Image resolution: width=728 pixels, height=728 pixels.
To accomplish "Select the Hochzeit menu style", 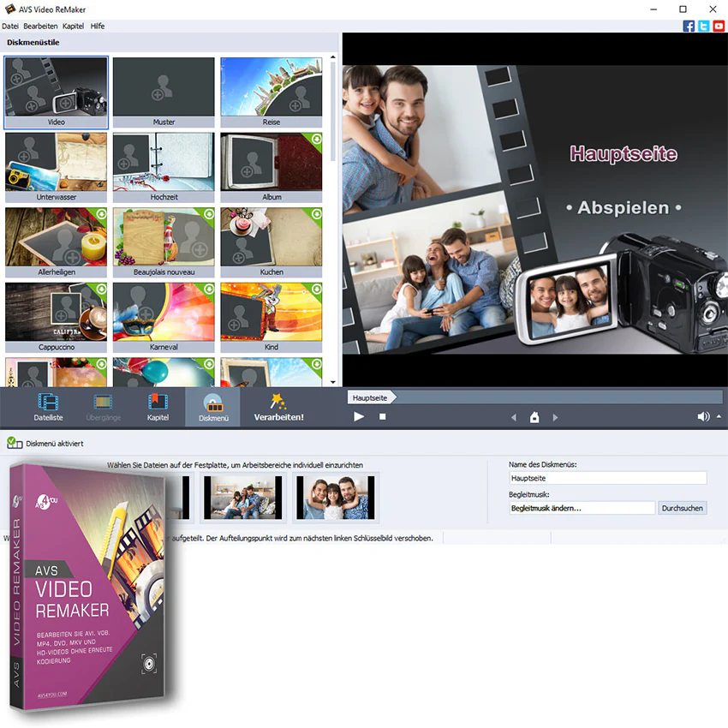I will click(x=164, y=167).
